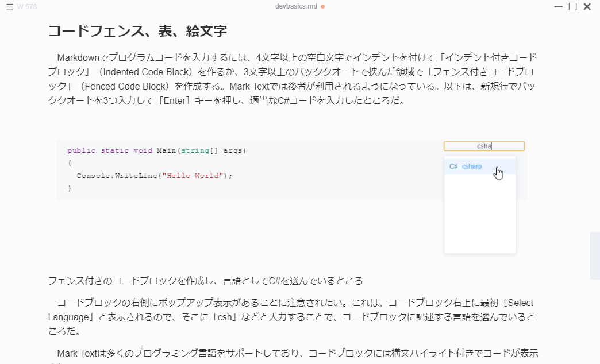Screen dimensions: 600x364
Task: Click the cursor pointer over csharp suggestion
Action: click(498, 172)
